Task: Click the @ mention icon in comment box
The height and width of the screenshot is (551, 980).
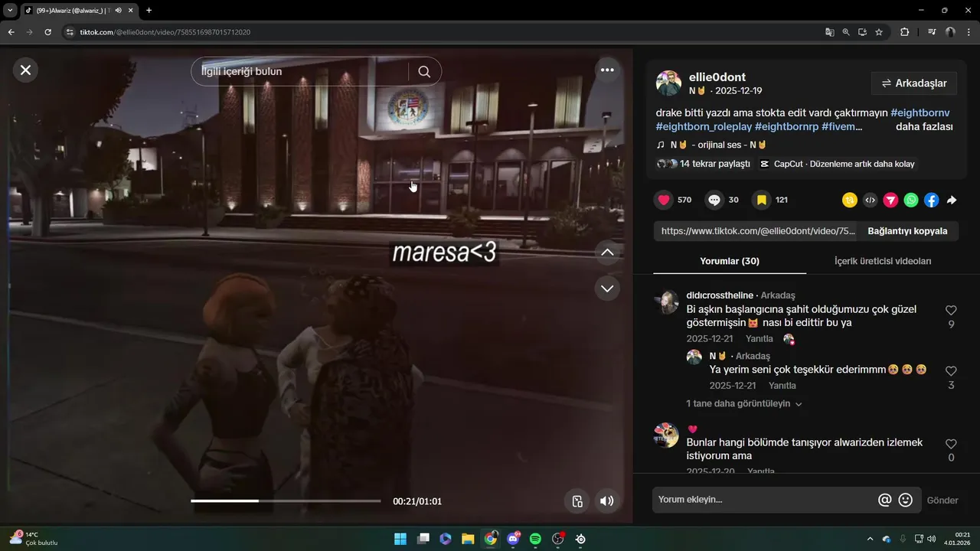Action: click(885, 500)
